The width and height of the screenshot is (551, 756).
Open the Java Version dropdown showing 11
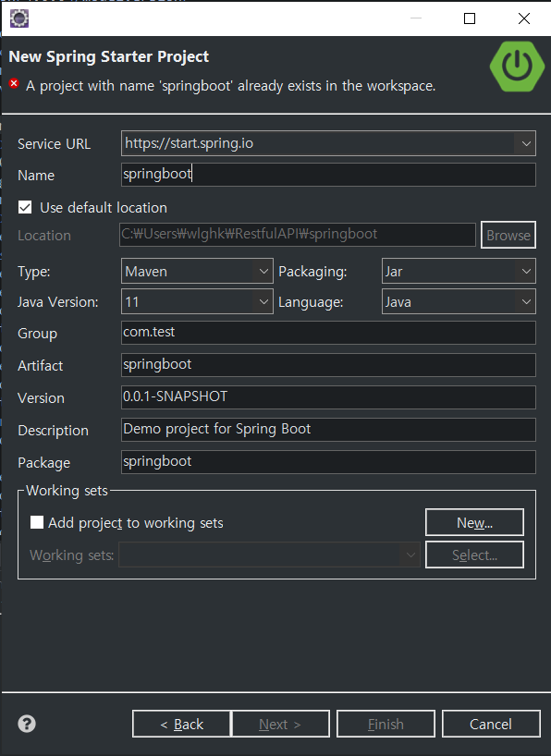(263, 302)
